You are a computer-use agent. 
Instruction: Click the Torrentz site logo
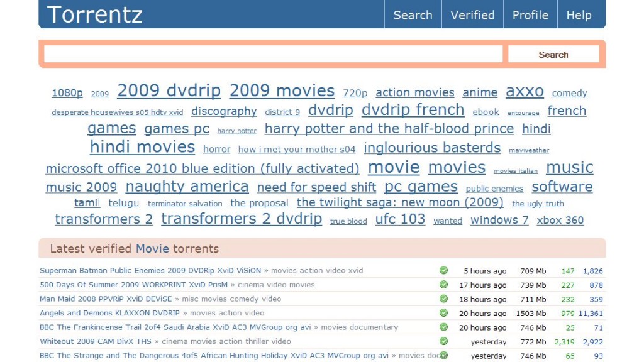(94, 14)
